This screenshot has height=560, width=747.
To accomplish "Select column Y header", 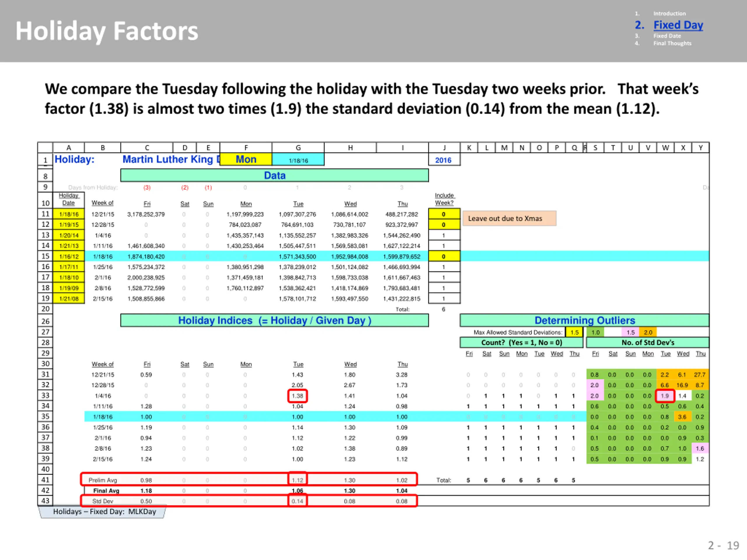I will (700, 148).
